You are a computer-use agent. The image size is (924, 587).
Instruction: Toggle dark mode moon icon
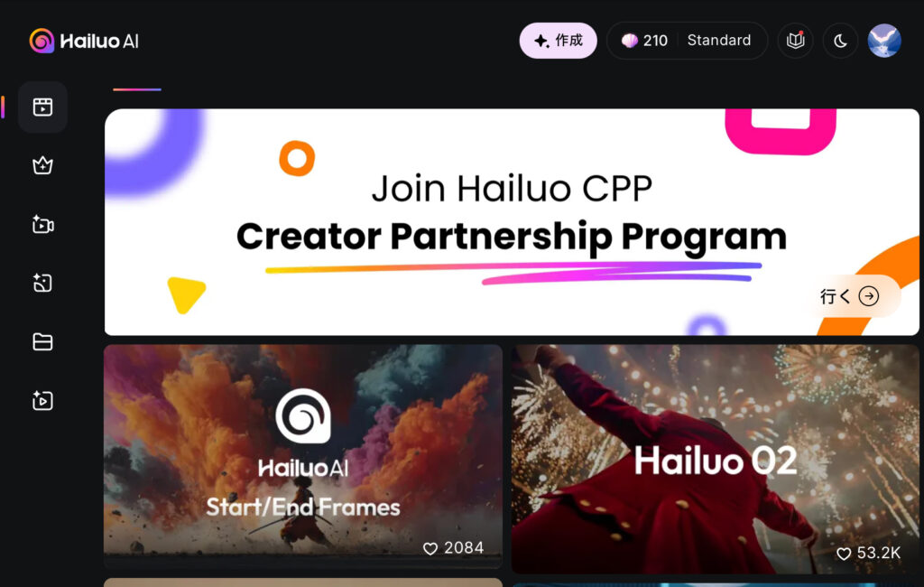[x=840, y=41]
